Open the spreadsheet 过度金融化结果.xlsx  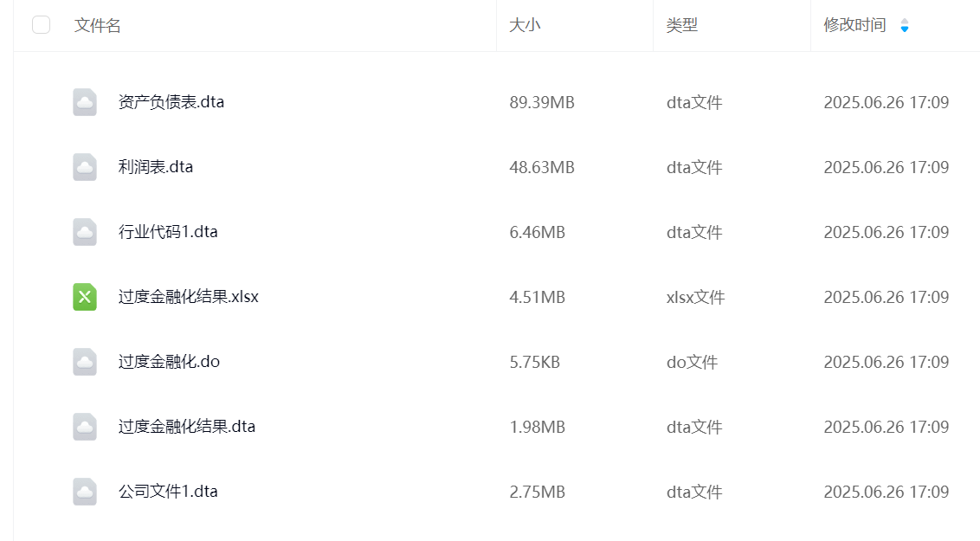pyautogui.click(x=189, y=297)
